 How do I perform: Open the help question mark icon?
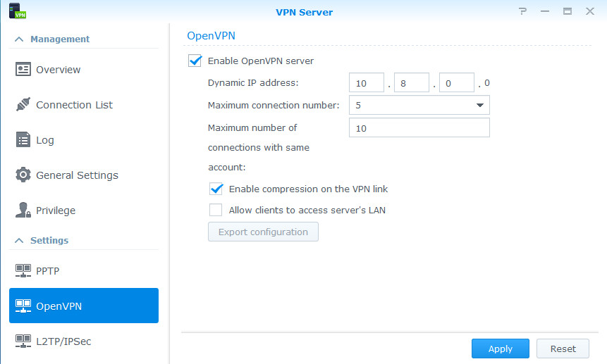[x=522, y=11]
